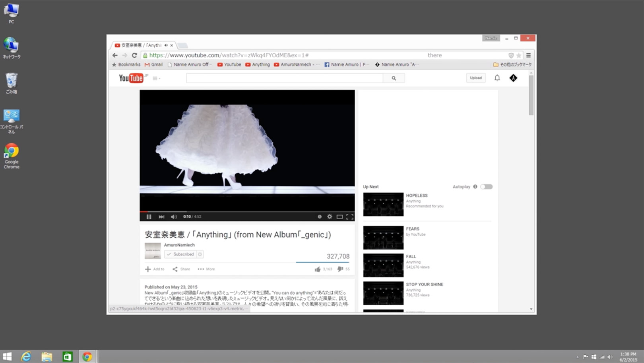644x363 pixels.
Task: Click the page vertical scrollbar
Action: click(x=531, y=96)
